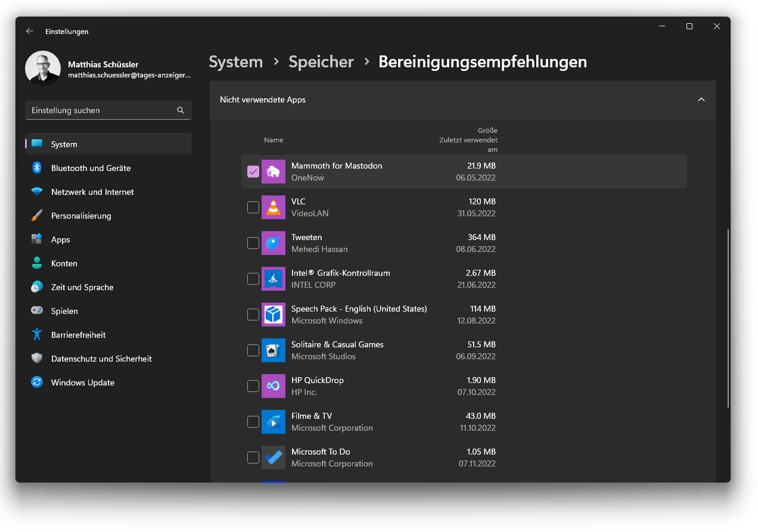Open Zeit und Sprache settings
This screenshot has height=532, width=758.
tap(108, 287)
